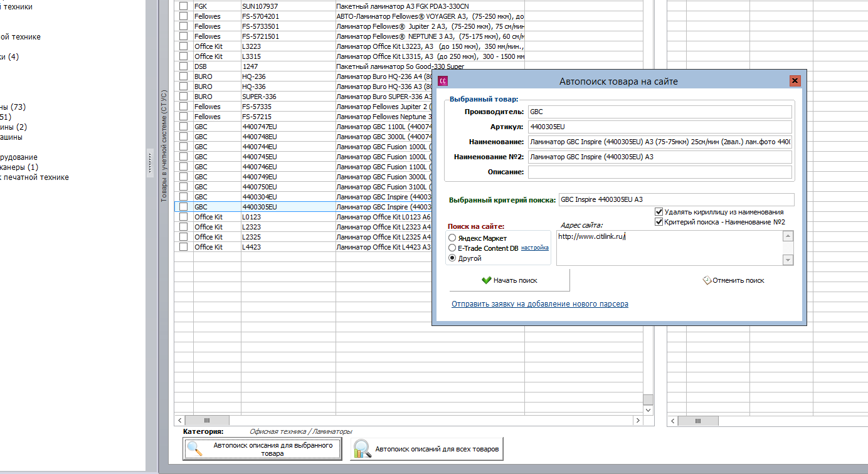
Task: Click into the Производитель field with GBC
Action: (x=660, y=112)
